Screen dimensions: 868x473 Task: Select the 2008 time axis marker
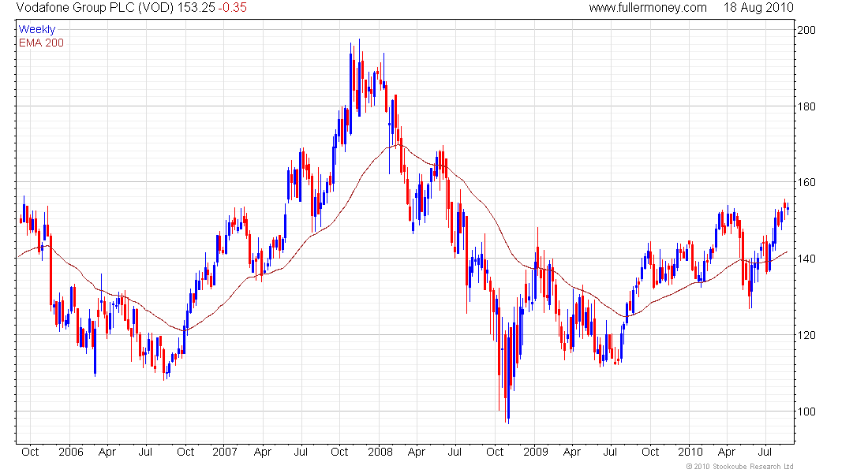[x=380, y=453]
